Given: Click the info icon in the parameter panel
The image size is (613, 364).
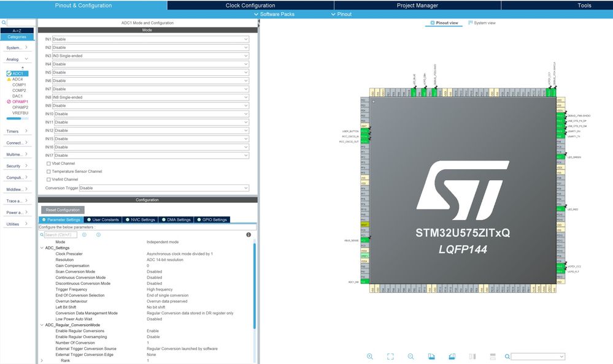Looking at the screenshot, I should 249,235.
